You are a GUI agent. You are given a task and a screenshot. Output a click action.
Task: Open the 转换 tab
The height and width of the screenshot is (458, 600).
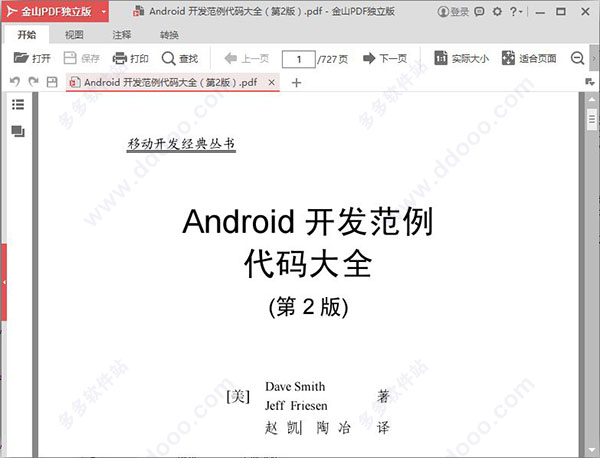pos(169,35)
